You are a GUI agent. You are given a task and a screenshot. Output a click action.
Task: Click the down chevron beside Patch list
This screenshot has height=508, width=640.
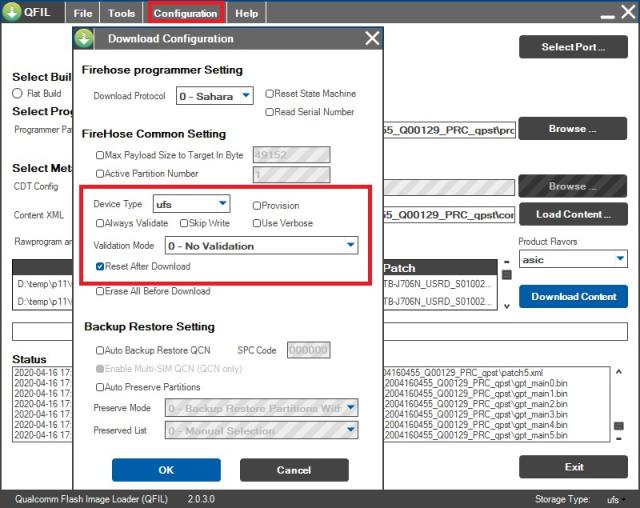(507, 306)
